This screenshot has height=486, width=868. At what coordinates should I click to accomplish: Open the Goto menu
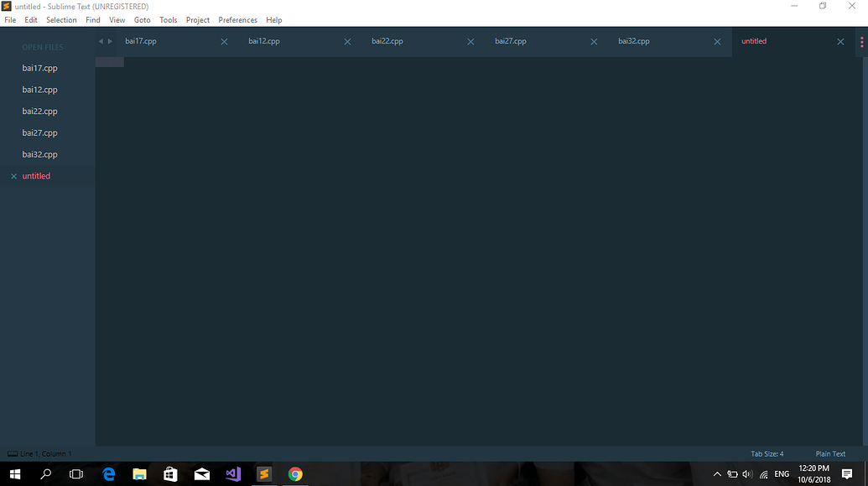tap(142, 19)
